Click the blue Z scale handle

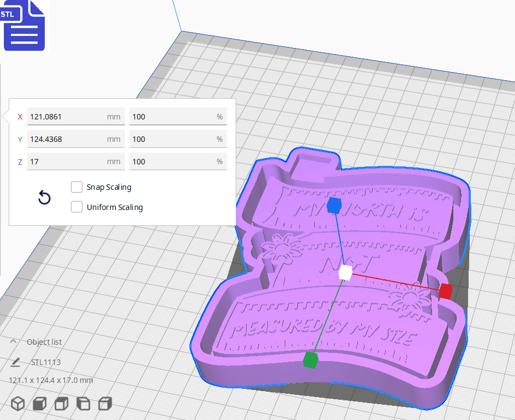[335, 206]
